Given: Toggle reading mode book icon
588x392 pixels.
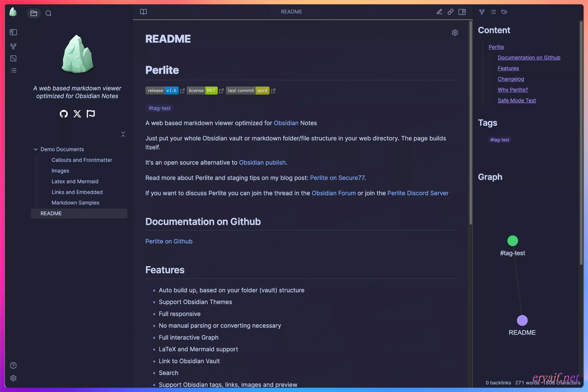Looking at the screenshot, I should [x=143, y=12].
